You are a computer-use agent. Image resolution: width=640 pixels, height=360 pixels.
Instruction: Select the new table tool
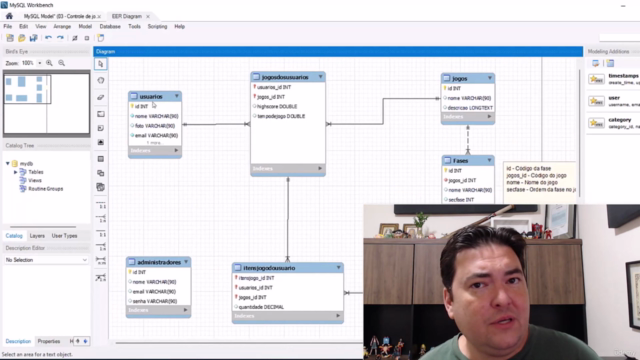pos(101,159)
